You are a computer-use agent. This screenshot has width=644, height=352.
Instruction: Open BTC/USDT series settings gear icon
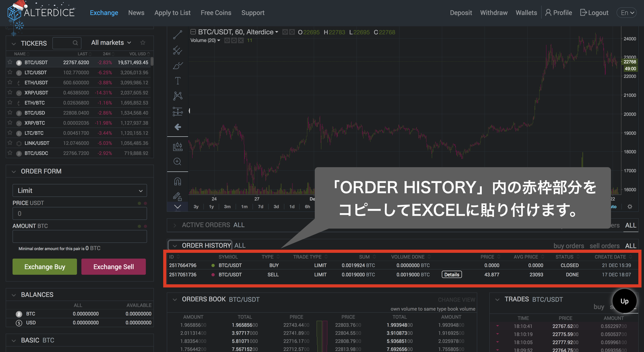pyautogui.click(x=292, y=32)
